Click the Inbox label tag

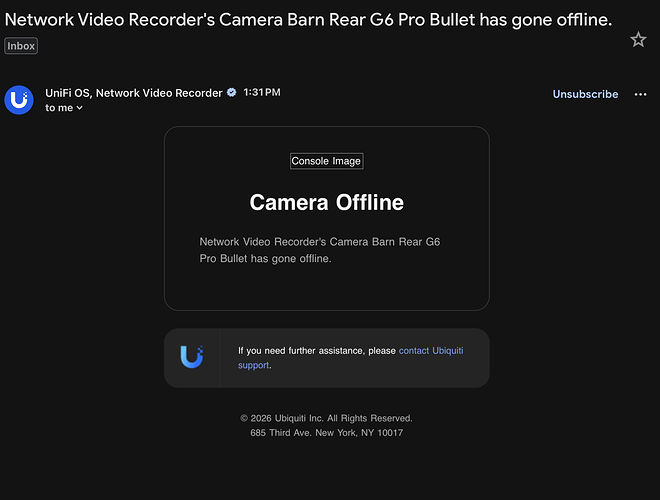point(21,46)
